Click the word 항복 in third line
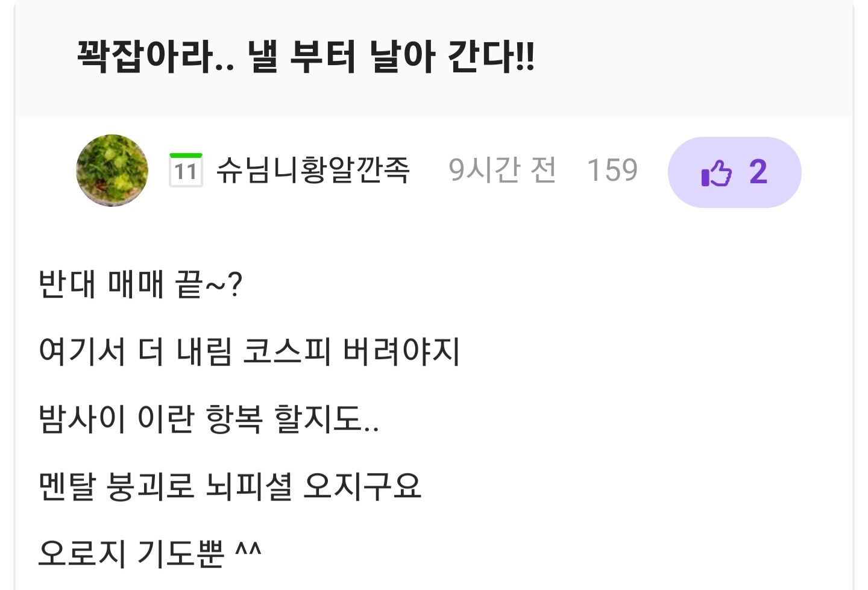Screen dimensions: 868x590 [x=234, y=419]
